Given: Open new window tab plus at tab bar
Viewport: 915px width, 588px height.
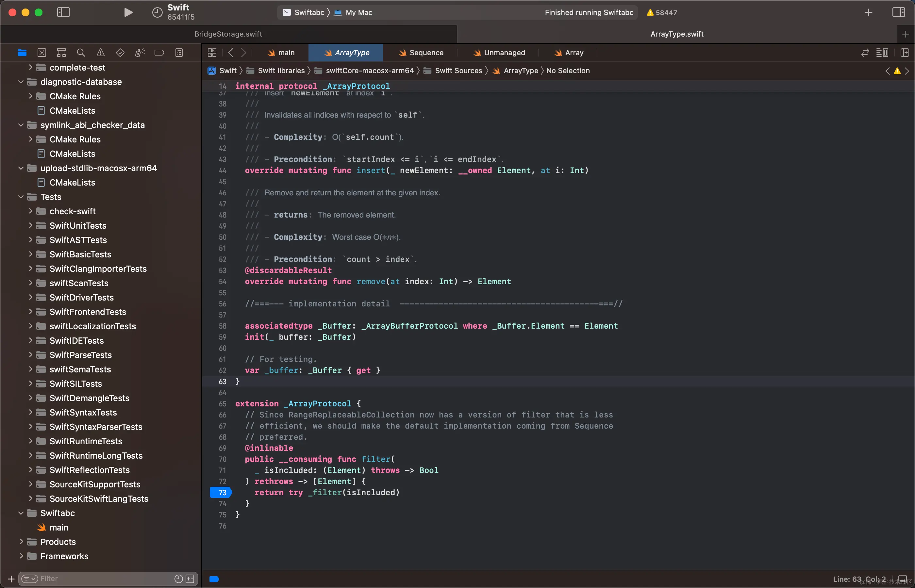Looking at the screenshot, I should (906, 34).
